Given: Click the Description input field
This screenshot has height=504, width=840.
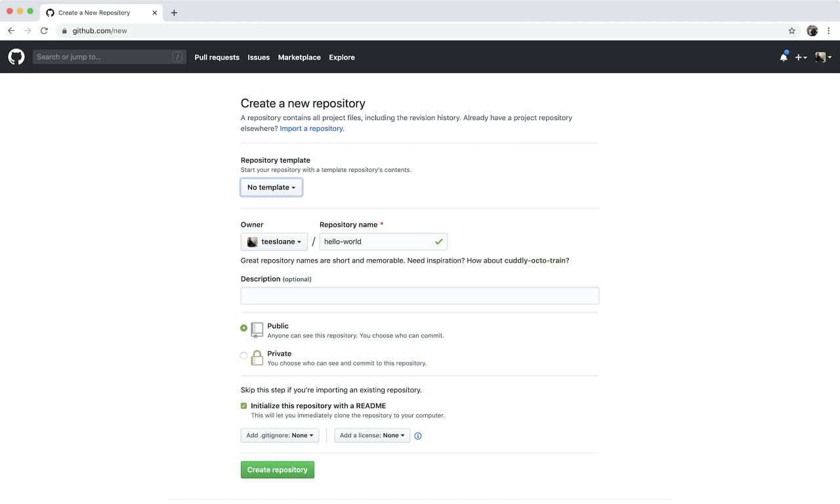Looking at the screenshot, I should pos(420,296).
